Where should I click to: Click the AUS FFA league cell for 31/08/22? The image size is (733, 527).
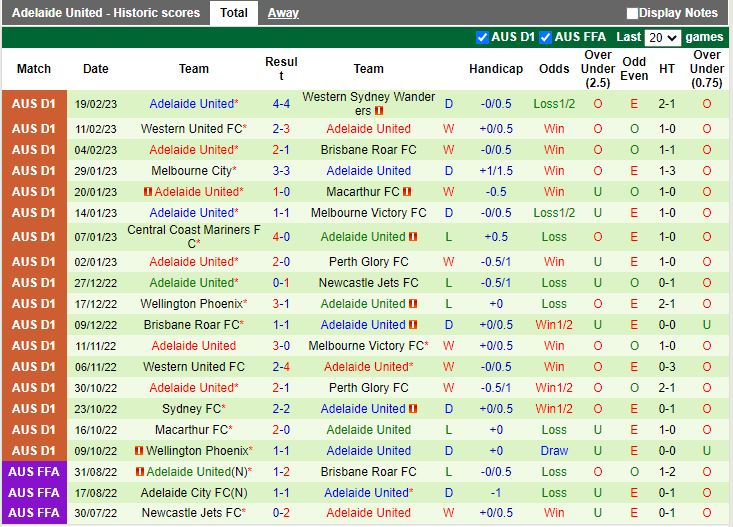pyautogui.click(x=34, y=472)
